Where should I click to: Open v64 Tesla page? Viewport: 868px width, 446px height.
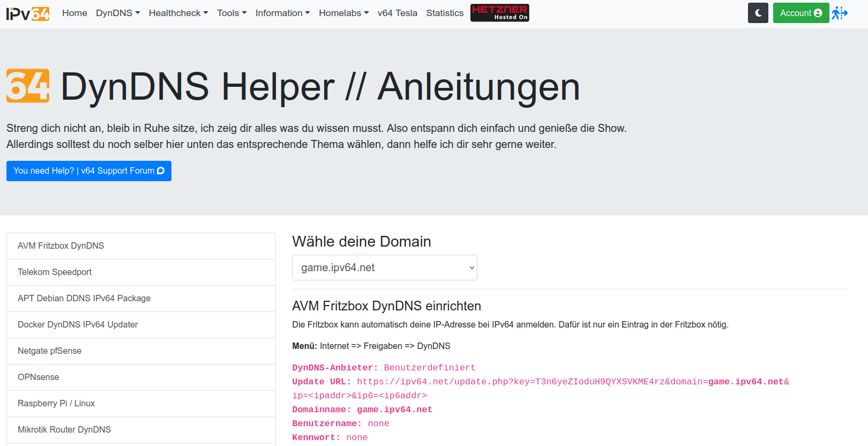[397, 13]
